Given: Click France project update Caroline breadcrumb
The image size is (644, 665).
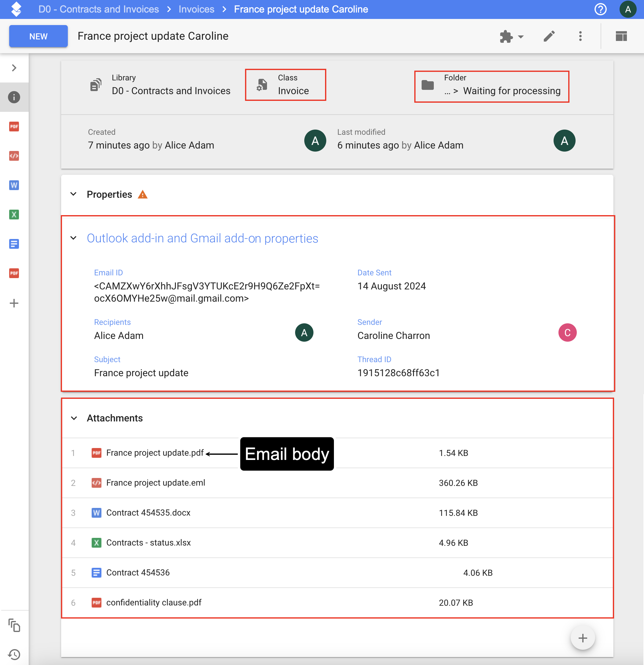Looking at the screenshot, I should (x=301, y=9).
